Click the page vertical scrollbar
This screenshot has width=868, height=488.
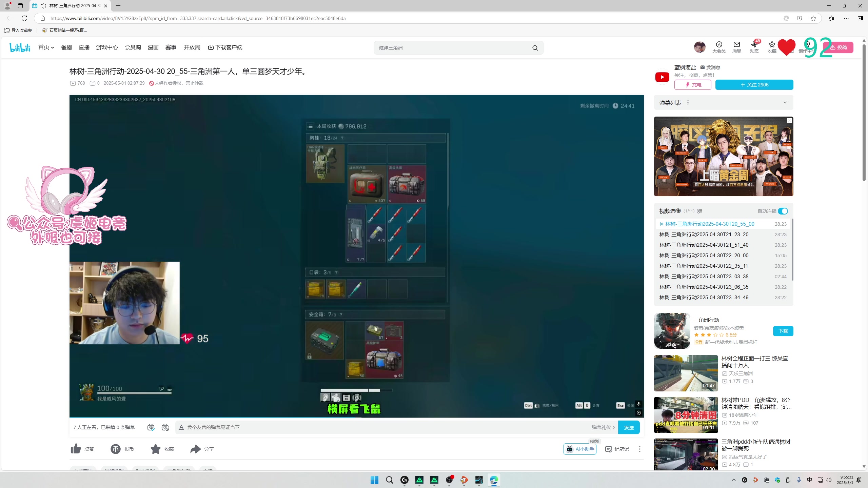coord(864,112)
